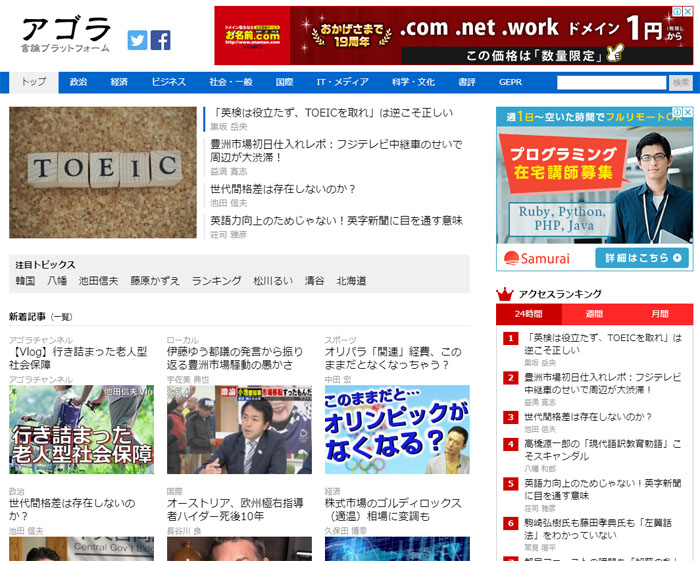Open the TV debate thumbnail for 豊洲市場 article
Screen dimensions: 700x561
pos(239,429)
